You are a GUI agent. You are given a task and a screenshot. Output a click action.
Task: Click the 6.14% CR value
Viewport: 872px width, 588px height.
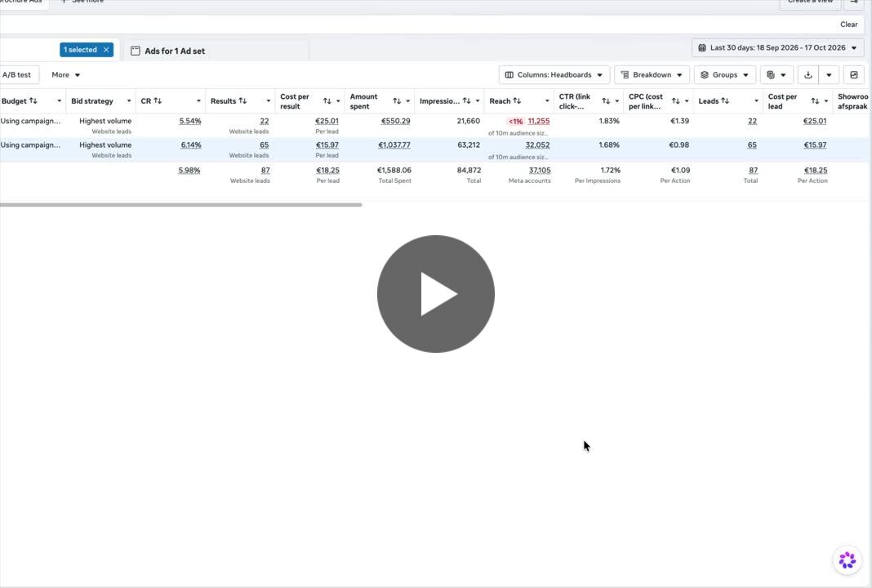(x=191, y=145)
